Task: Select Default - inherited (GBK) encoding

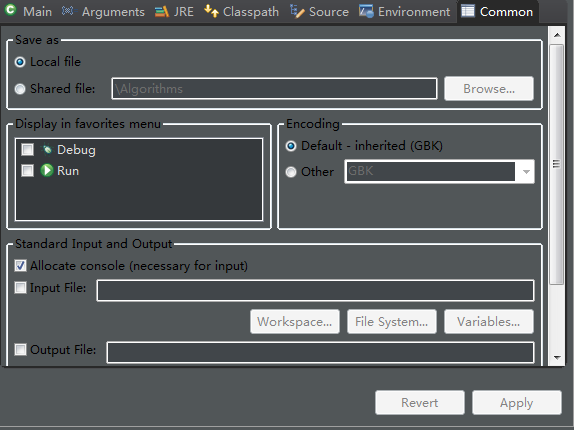Action: point(291,146)
